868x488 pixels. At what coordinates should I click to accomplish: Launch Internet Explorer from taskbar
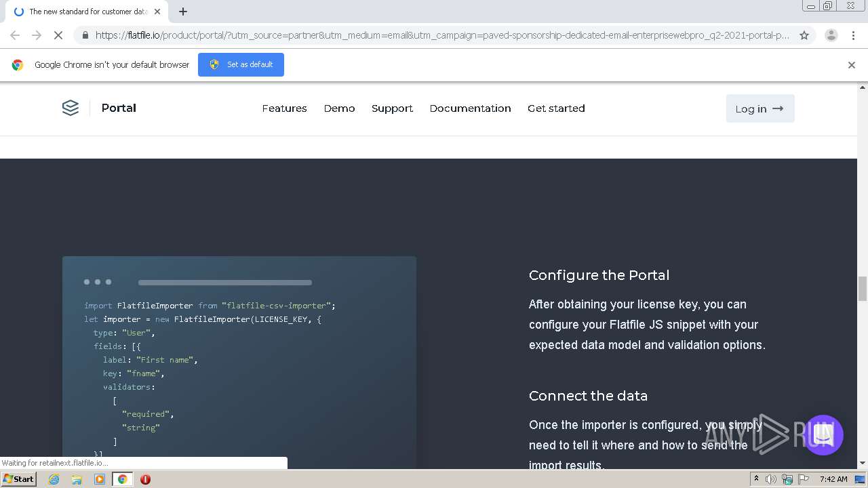pos(54,479)
